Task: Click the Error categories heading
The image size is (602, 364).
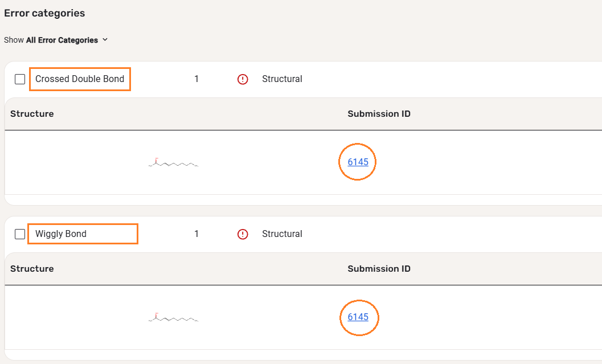Action: coord(44,13)
